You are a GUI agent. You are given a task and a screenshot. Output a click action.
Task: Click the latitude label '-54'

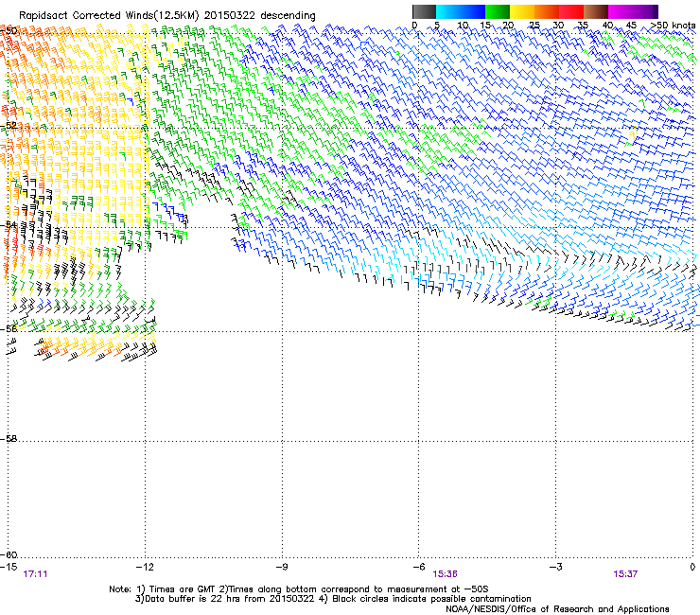click(x=9, y=224)
